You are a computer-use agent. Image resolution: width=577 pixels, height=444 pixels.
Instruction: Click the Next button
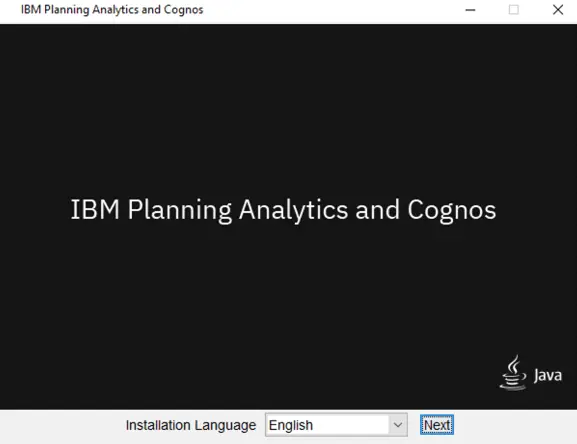click(x=437, y=425)
